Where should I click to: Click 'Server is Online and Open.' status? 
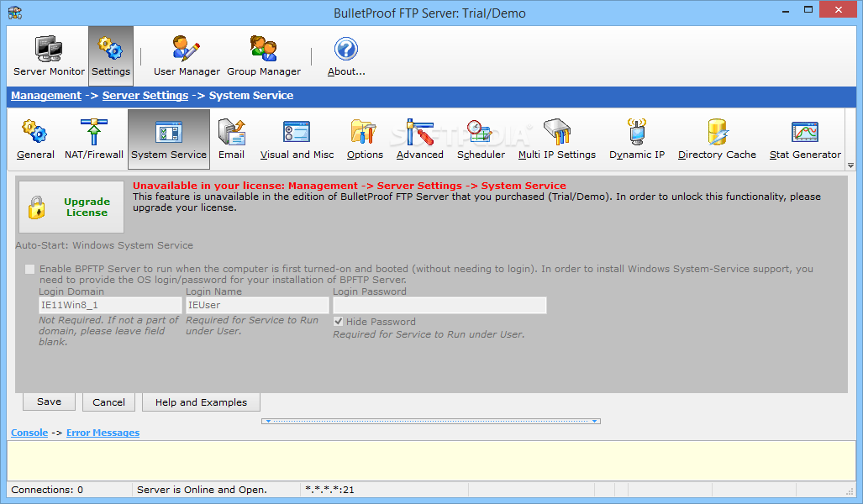202,489
